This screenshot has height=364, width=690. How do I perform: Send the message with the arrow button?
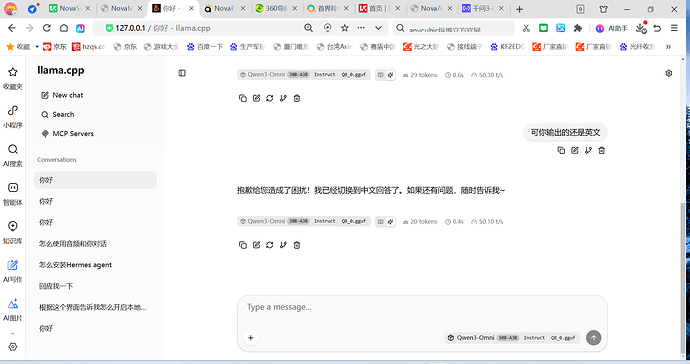pyautogui.click(x=593, y=338)
